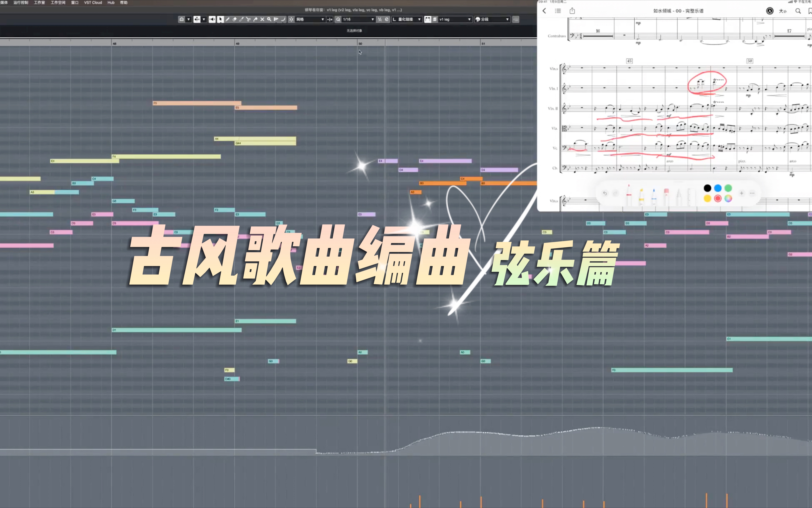Select the Mute X tool
The height and width of the screenshot is (508, 812).
click(x=262, y=20)
